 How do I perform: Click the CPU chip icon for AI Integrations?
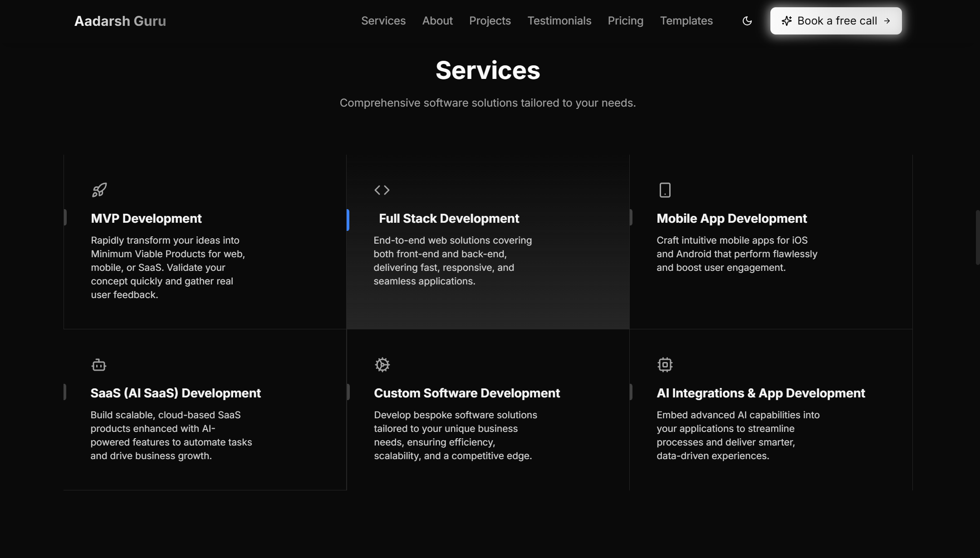click(665, 365)
